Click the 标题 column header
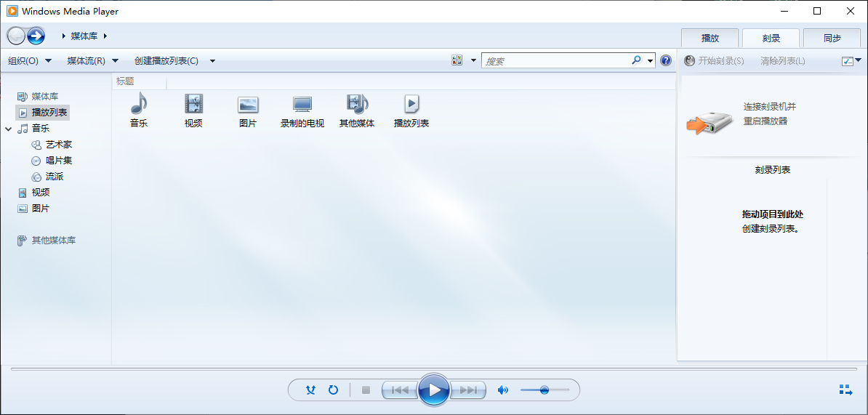The height and width of the screenshot is (415, 868). (139, 81)
